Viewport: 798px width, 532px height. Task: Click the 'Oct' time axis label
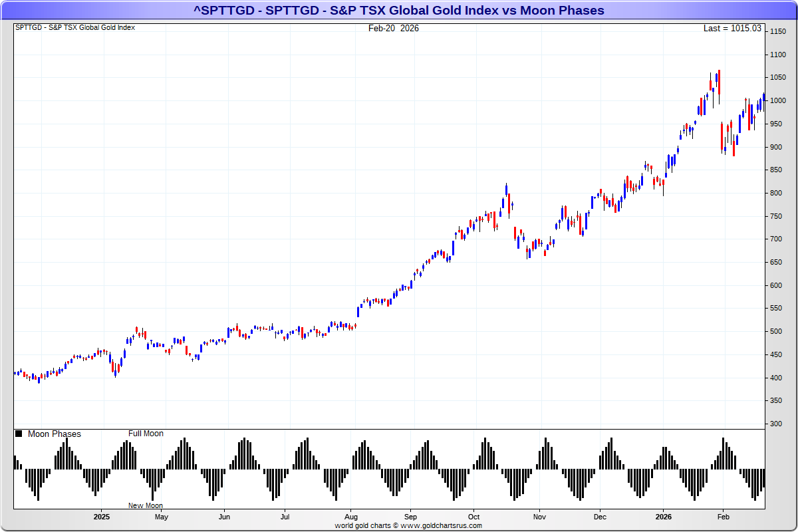(x=473, y=517)
